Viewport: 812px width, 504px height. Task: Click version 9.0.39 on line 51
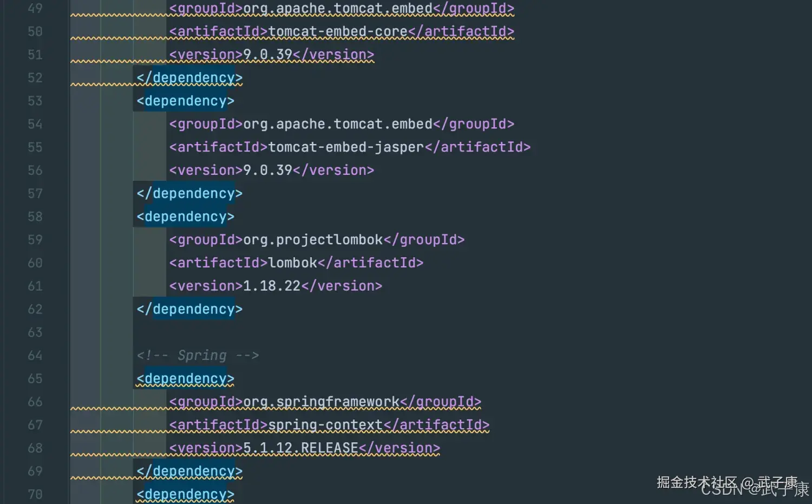(x=272, y=55)
